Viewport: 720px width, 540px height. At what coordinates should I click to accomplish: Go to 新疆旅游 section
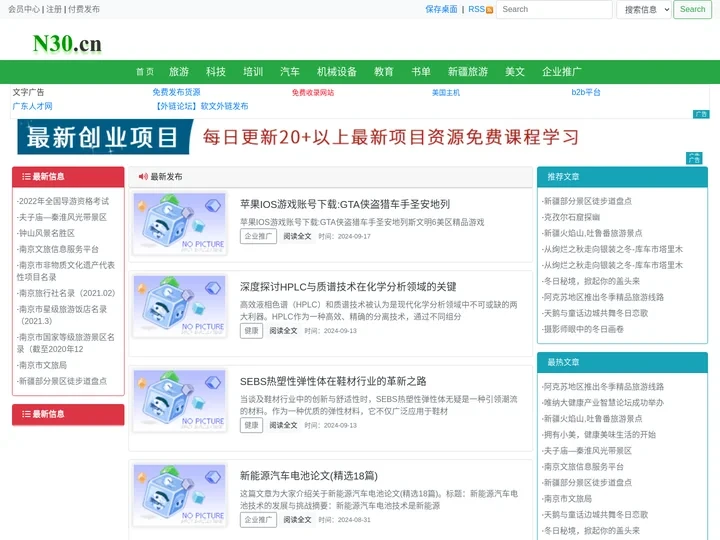[x=467, y=72]
